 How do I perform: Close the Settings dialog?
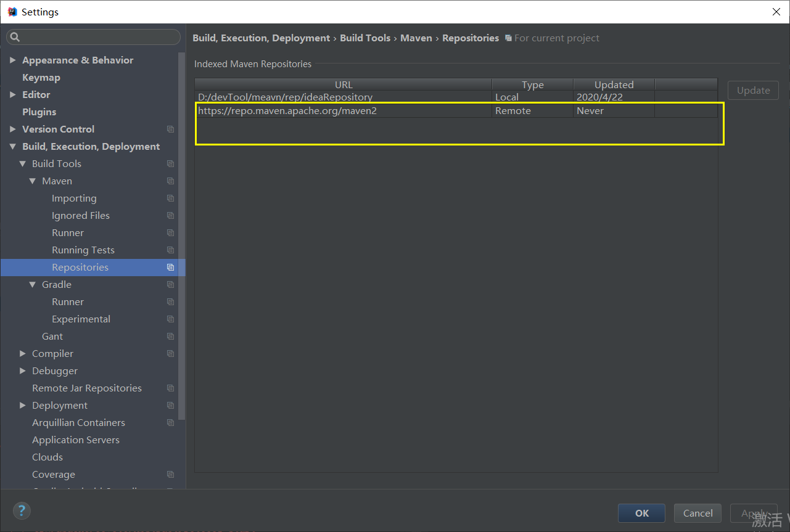point(776,12)
